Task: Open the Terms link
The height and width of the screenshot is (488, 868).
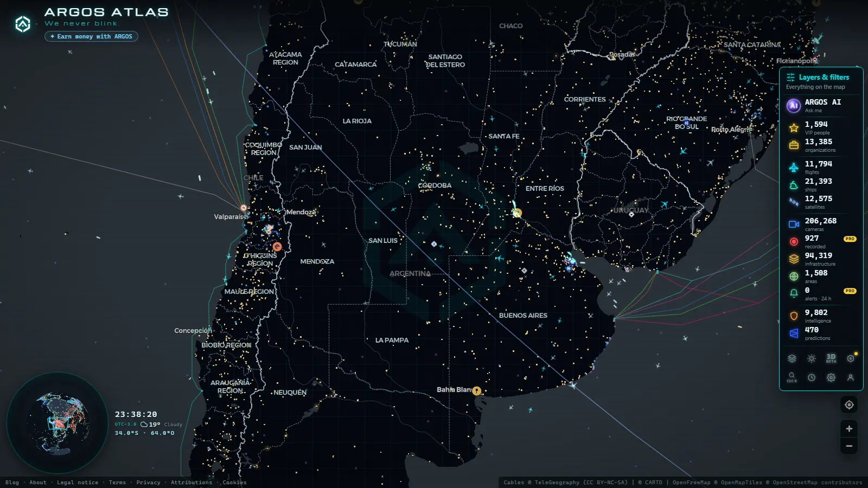Action: pos(117,483)
